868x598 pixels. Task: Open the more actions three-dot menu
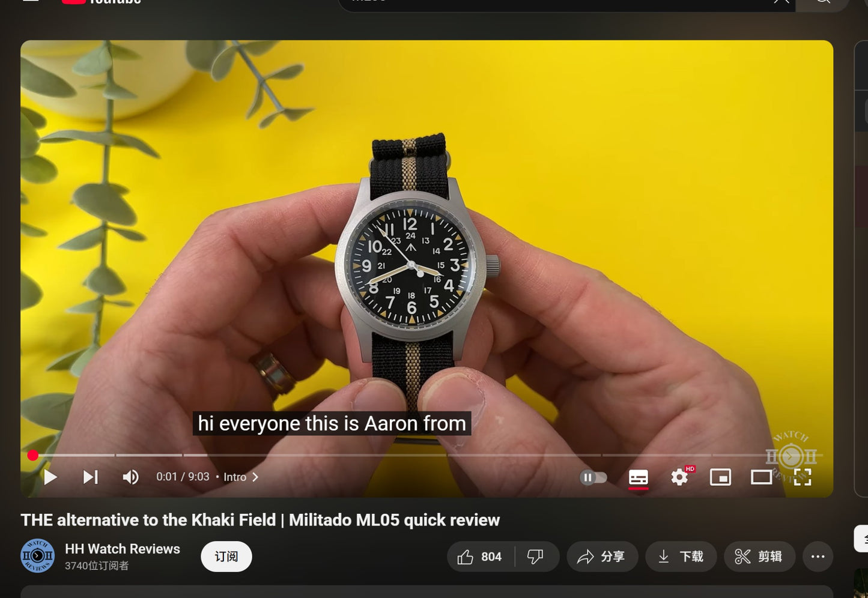coord(818,557)
